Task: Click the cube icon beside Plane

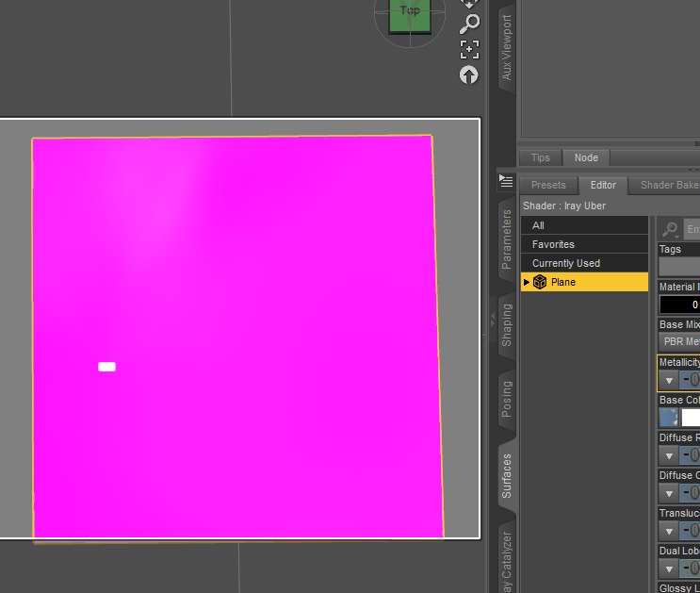Action: 540,282
